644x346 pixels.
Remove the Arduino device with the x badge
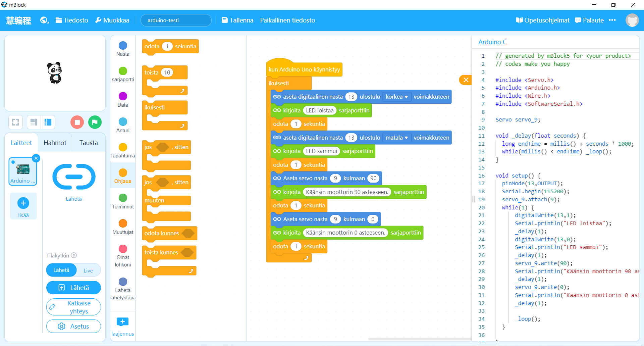pyautogui.click(x=36, y=158)
